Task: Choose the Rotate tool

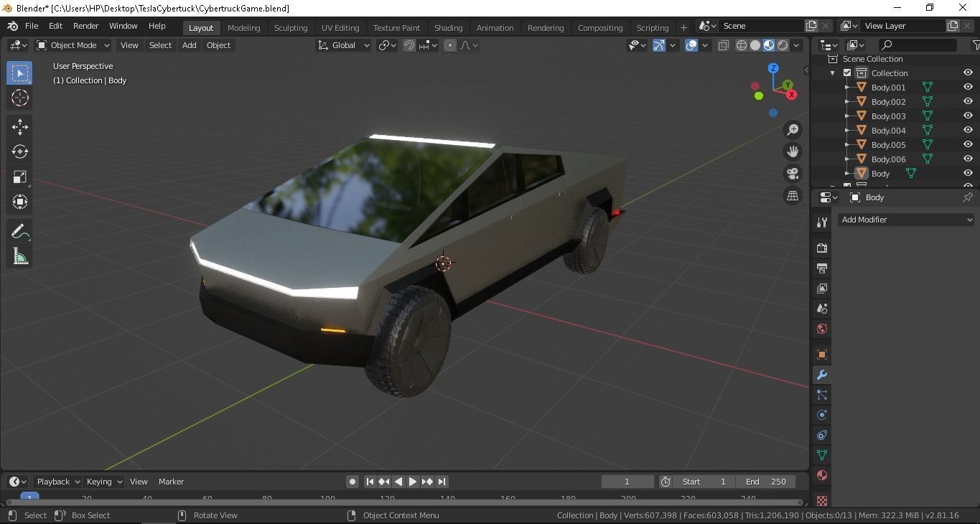Action: (x=20, y=151)
